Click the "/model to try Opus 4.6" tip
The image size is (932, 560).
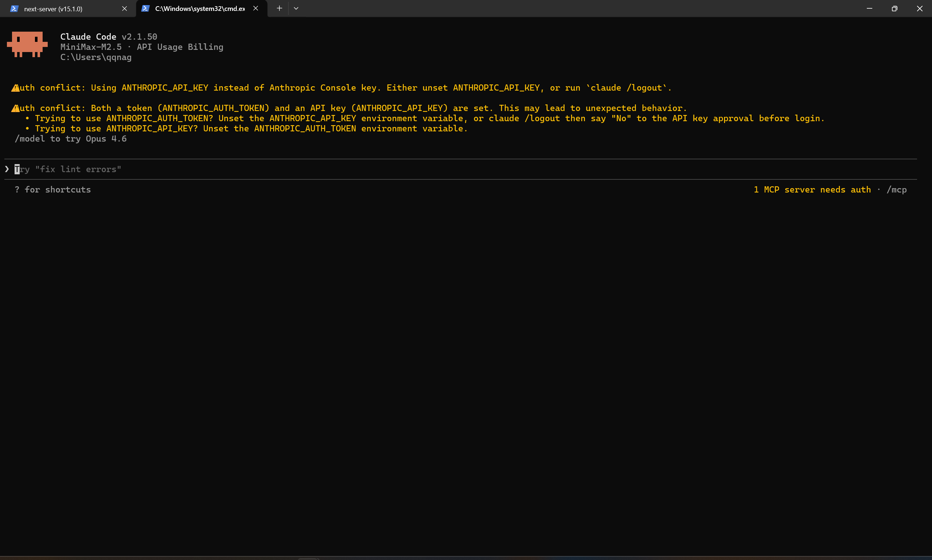tap(71, 139)
